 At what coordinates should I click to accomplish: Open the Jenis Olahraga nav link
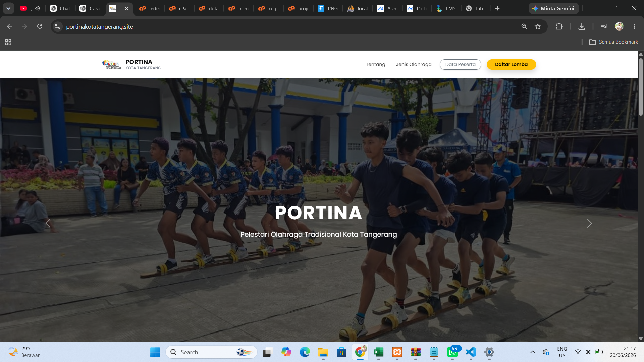point(414,64)
